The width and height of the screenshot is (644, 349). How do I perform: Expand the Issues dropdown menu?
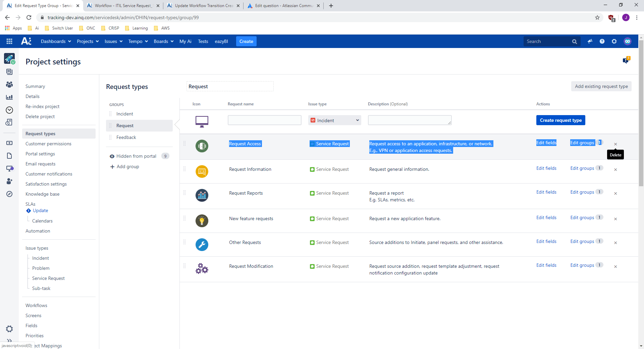[113, 41]
